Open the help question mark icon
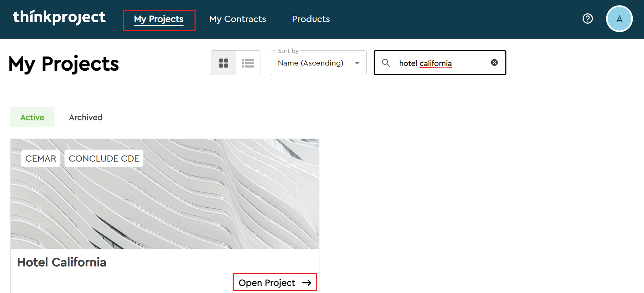The height and width of the screenshot is (293, 644). pos(587,19)
